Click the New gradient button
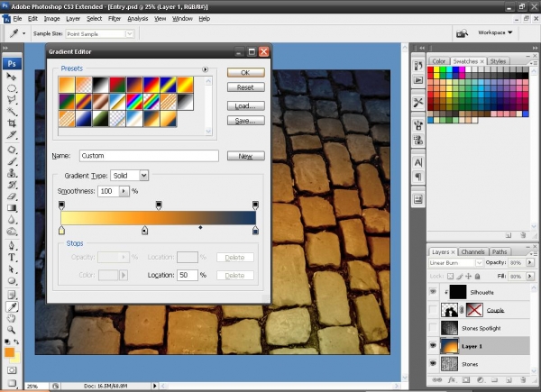 (245, 156)
